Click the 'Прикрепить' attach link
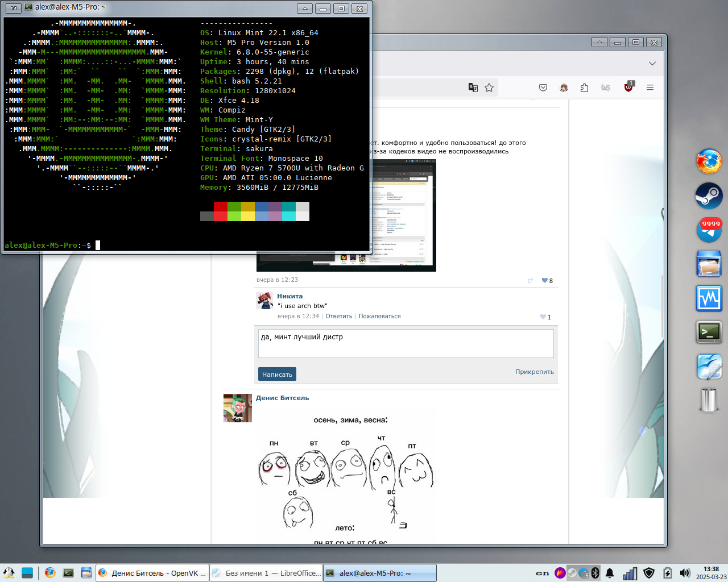The width and height of the screenshot is (728, 582). [534, 372]
